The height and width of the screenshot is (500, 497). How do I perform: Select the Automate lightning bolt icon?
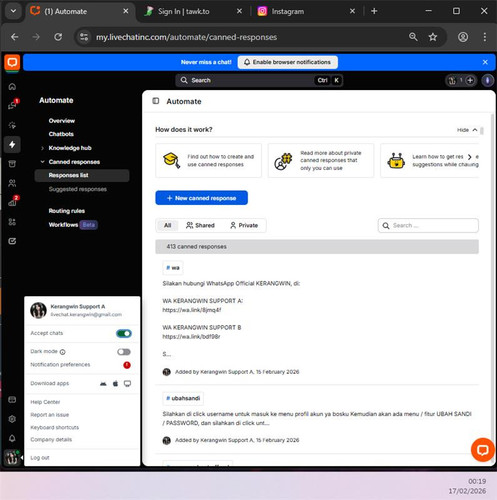point(12,145)
